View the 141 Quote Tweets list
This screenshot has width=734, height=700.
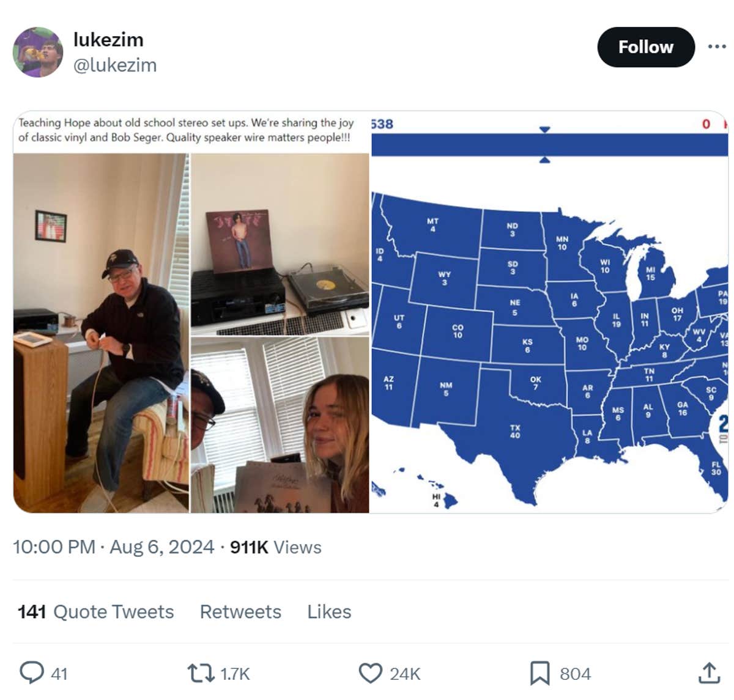click(95, 611)
